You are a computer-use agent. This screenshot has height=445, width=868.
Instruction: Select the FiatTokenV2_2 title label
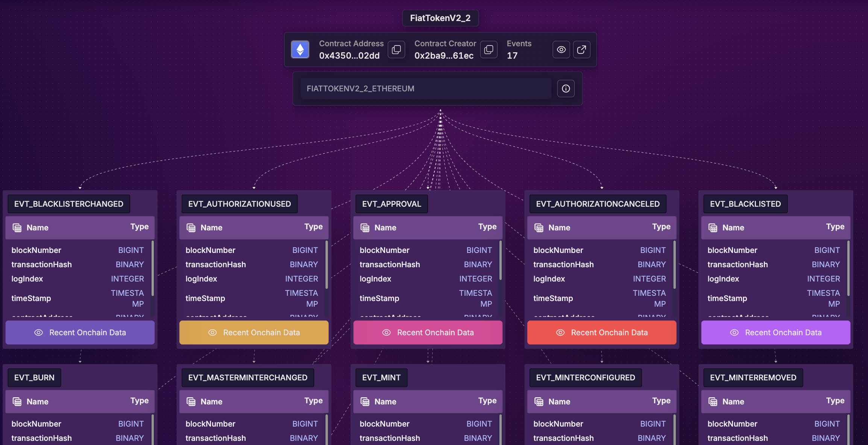[440, 18]
